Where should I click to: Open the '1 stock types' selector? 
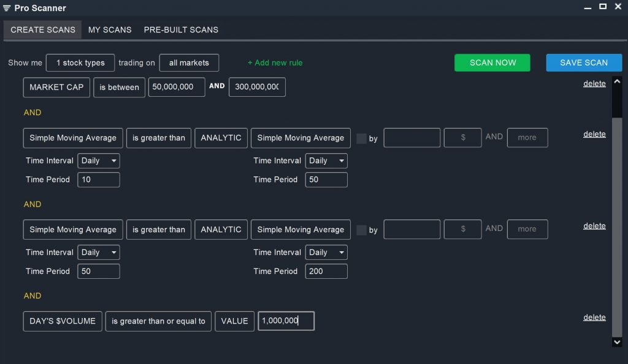pos(80,63)
